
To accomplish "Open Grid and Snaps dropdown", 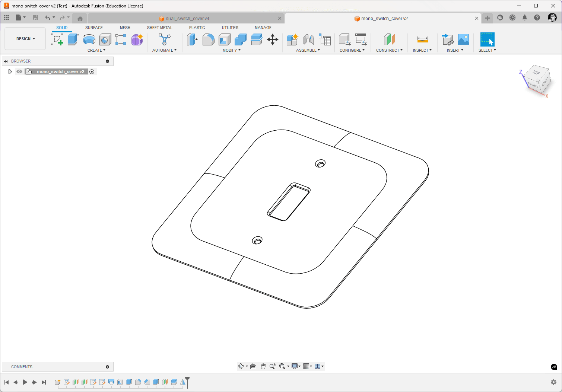I will point(307,366).
